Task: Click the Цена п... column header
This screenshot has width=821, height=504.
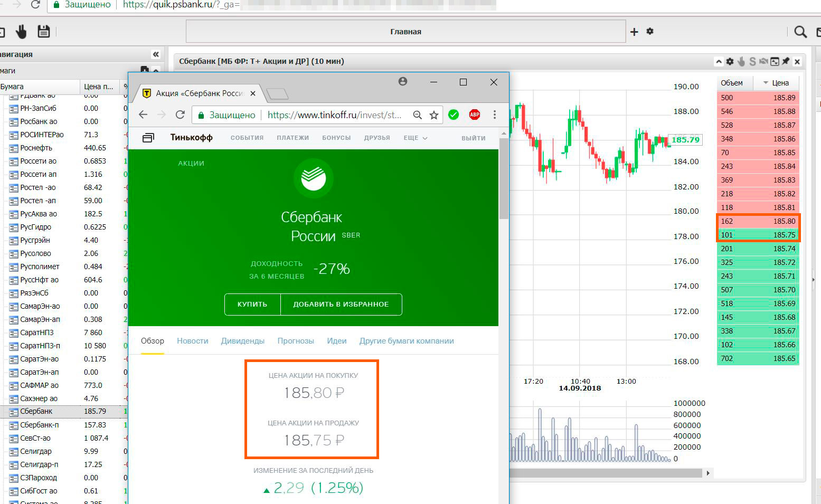Action: [x=99, y=87]
